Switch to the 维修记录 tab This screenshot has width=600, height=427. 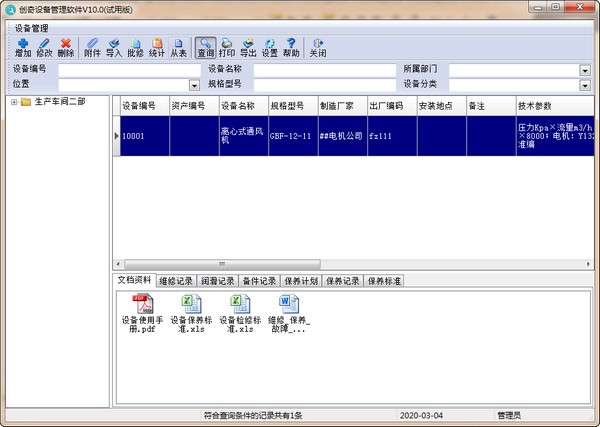[x=176, y=281]
